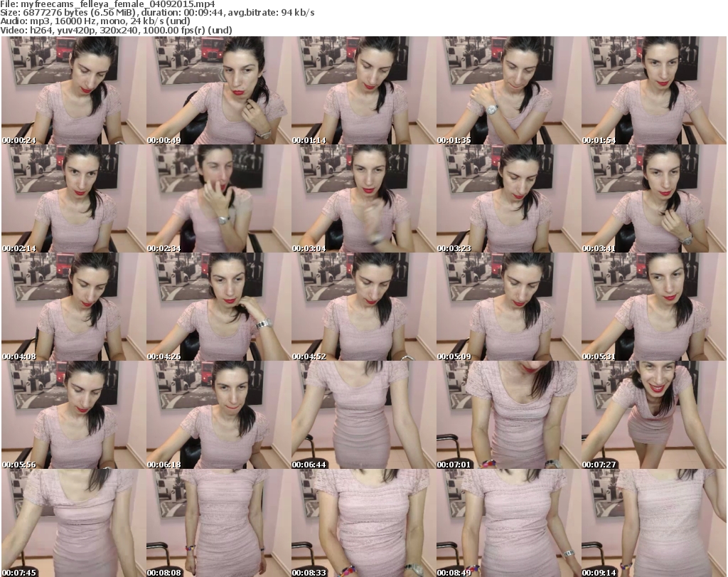Click the frame with timestamp 00:07:27
The height and width of the screenshot is (577, 728).
654,415
